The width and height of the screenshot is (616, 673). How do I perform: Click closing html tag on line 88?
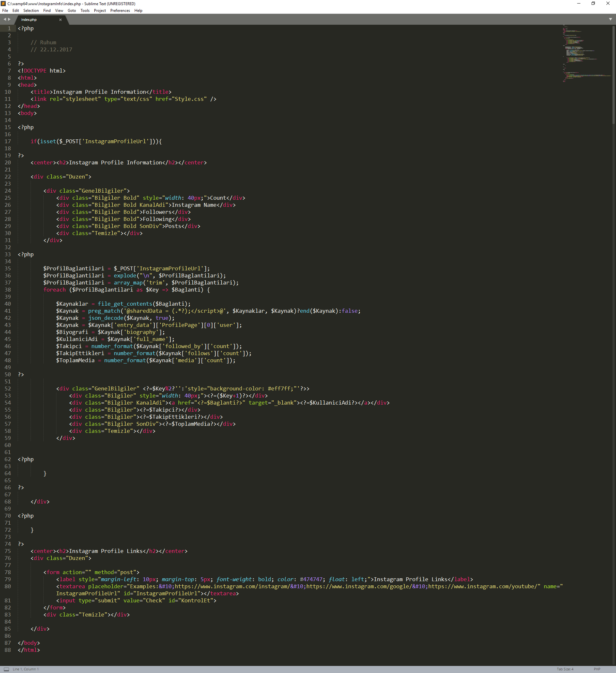[29, 650]
